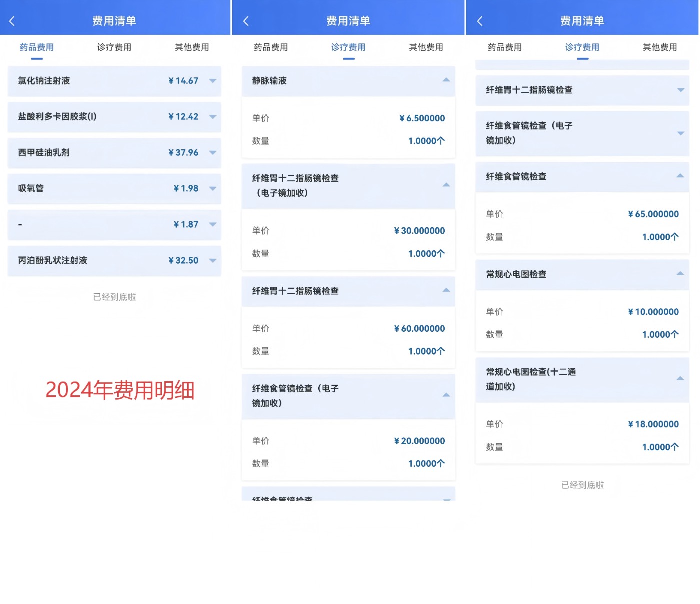Collapse 纤维胃十二指肠镜检查（电子镜加收）section

[446, 185]
